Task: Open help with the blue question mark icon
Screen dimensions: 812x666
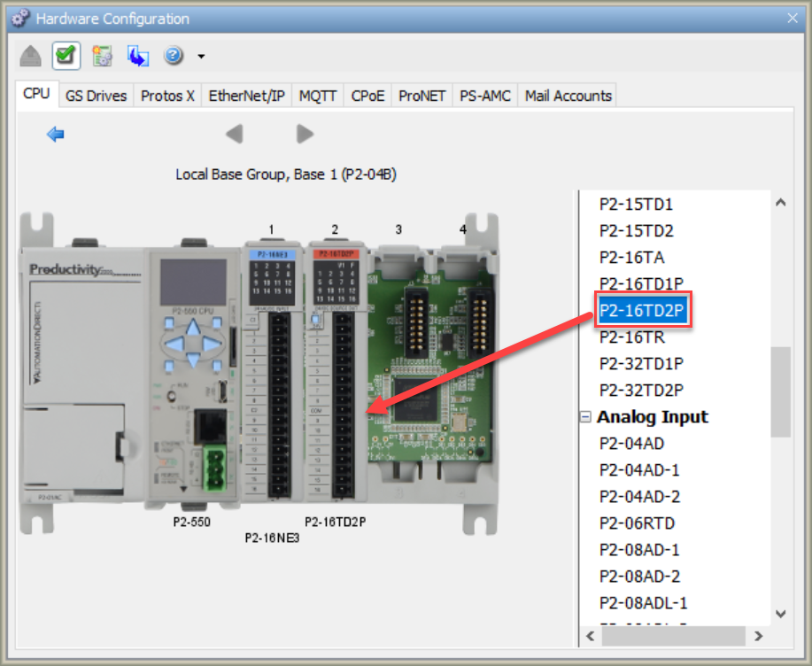Action: click(173, 57)
